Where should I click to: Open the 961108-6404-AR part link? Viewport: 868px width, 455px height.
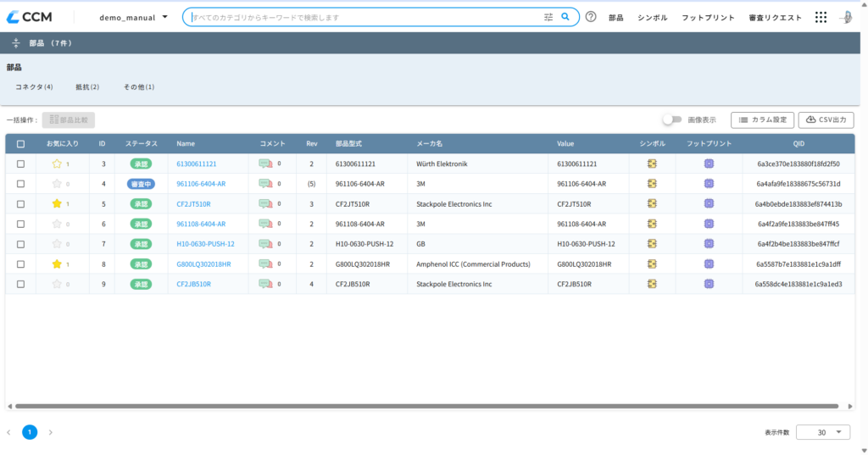point(201,225)
